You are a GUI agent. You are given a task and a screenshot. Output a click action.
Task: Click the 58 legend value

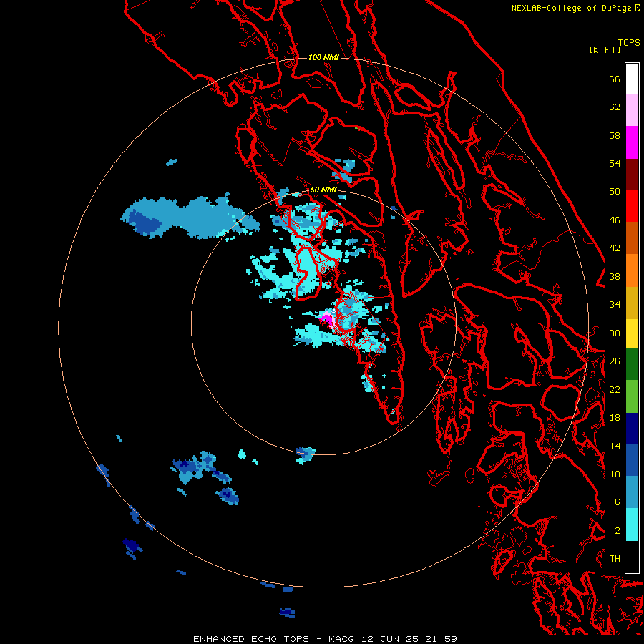click(615, 135)
